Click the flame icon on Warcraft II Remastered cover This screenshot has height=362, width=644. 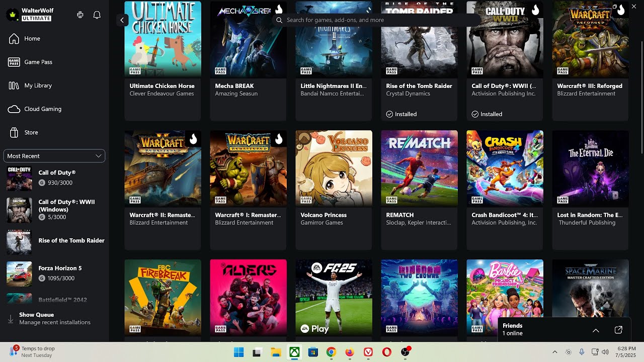click(x=193, y=139)
